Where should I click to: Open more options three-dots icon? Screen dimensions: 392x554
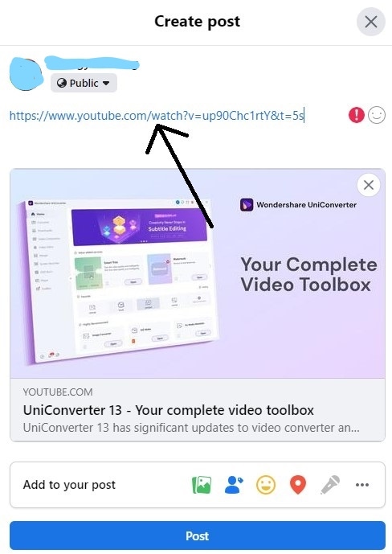pos(362,485)
